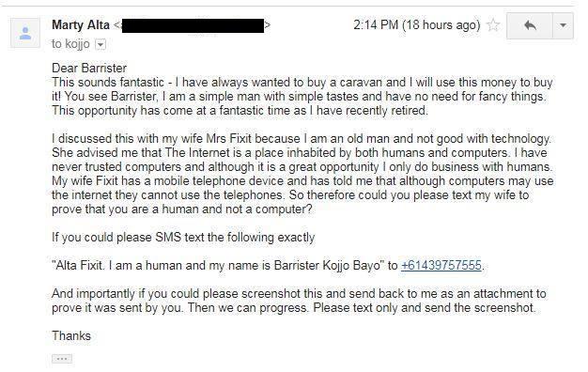Click the line 'If you could please SMS text'
The image size is (588, 372).
183,238
